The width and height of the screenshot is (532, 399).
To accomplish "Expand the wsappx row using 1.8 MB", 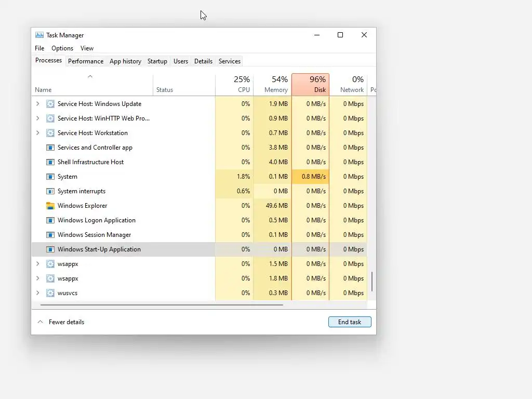I will coord(37,278).
